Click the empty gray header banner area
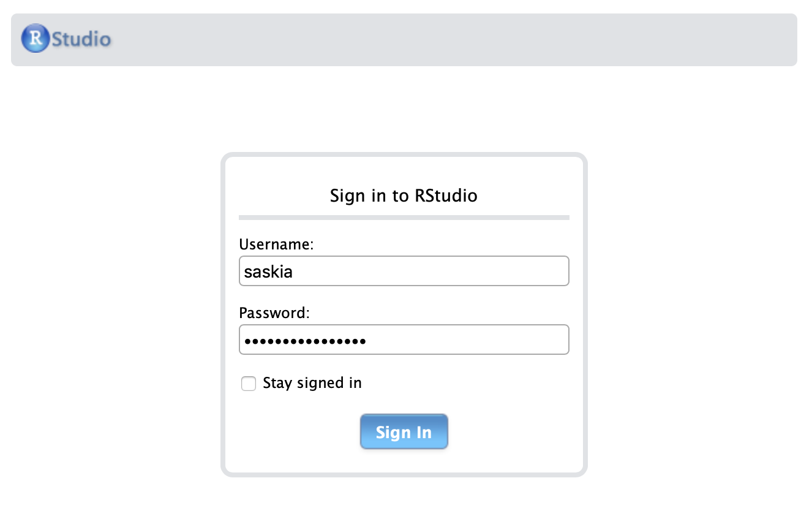Screen dimensions: 812x516 453,40
